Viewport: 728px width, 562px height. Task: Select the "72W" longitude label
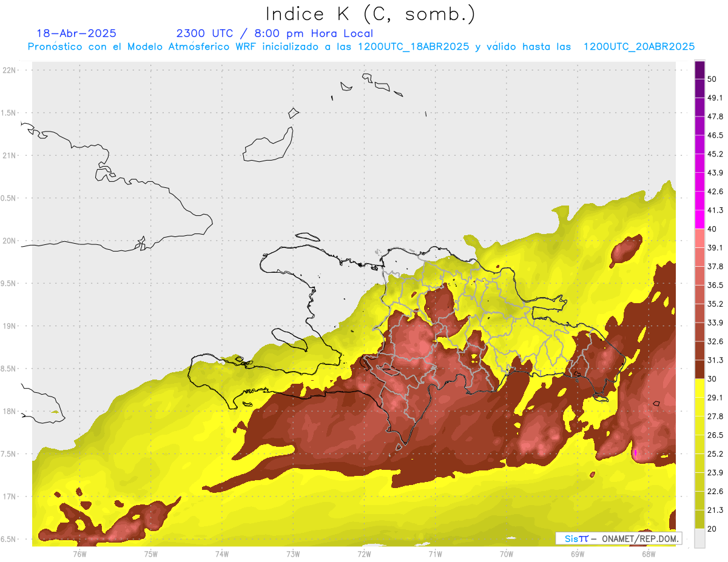[x=364, y=554]
